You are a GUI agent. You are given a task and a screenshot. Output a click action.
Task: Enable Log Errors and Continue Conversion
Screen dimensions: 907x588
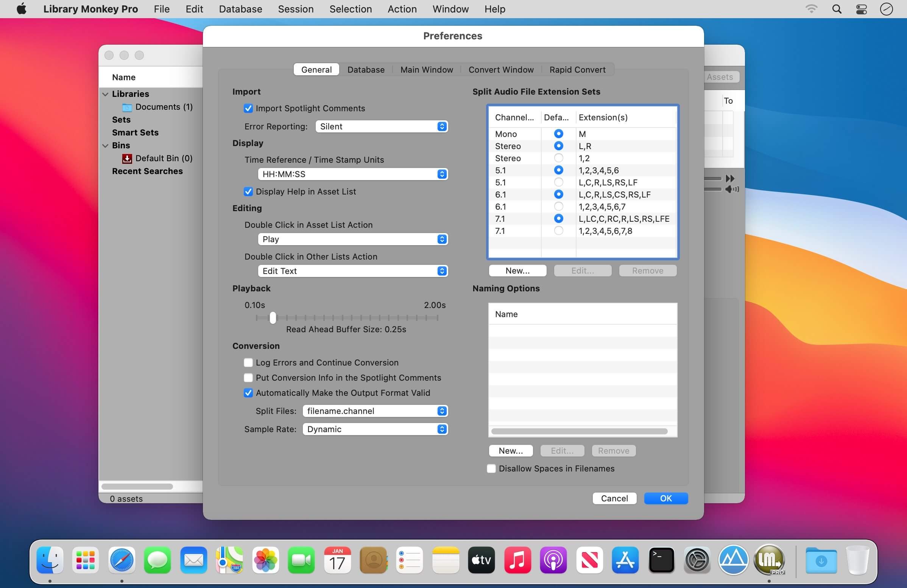point(248,362)
